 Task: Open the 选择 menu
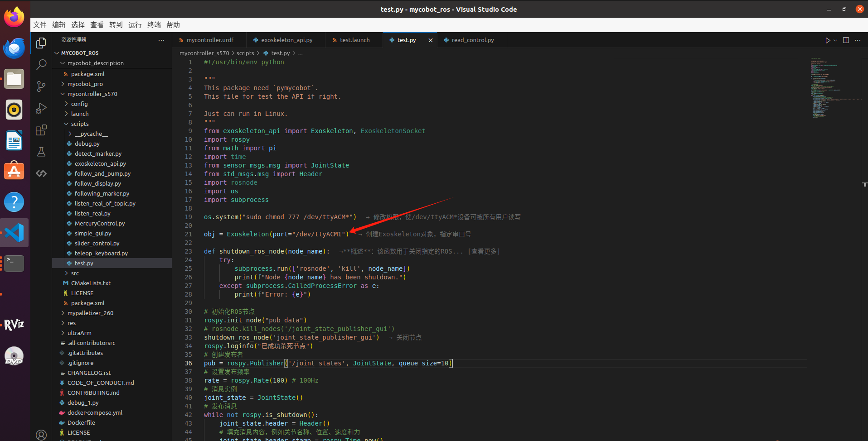[78, 25]
